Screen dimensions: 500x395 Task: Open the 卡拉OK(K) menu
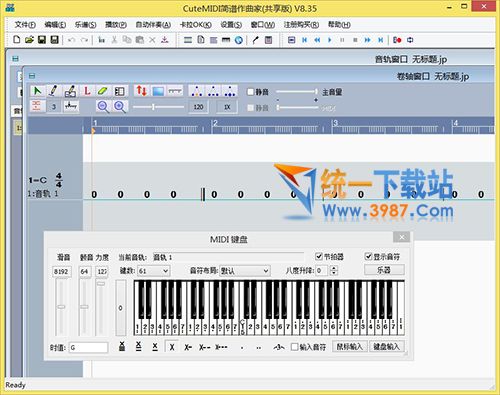point(196,25)
